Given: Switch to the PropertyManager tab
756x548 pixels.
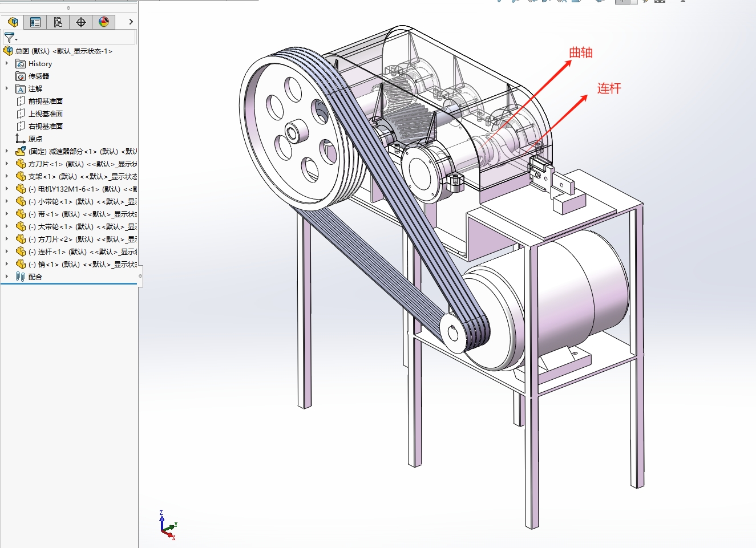Looking at the screenshot, I should pos(35,22).
